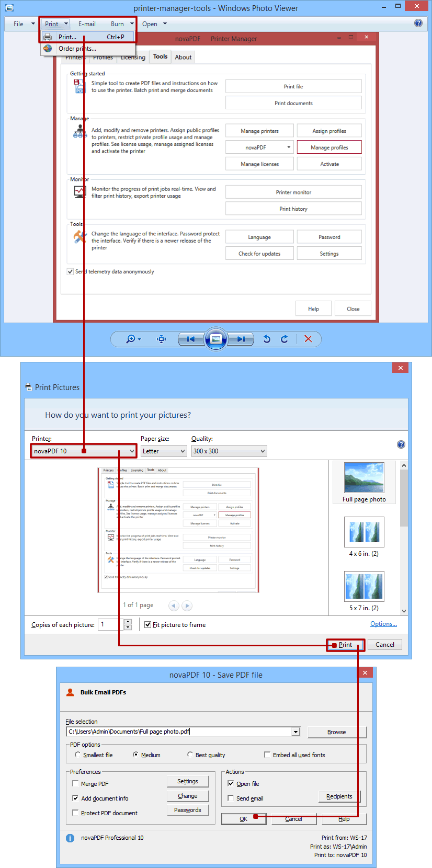432x868 pixels.
Task: Click the Monitor section chart icon
Action: tap(80, 192)
